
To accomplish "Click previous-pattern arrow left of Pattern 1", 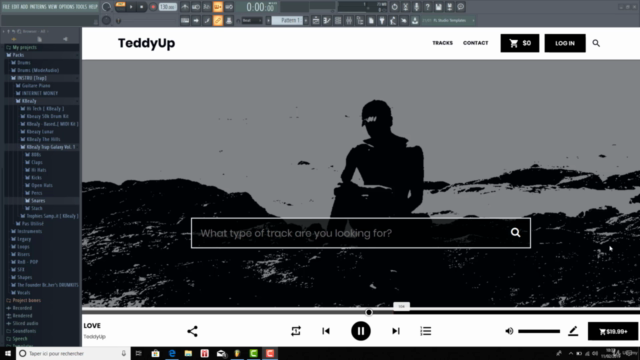I will click(268, 20).
